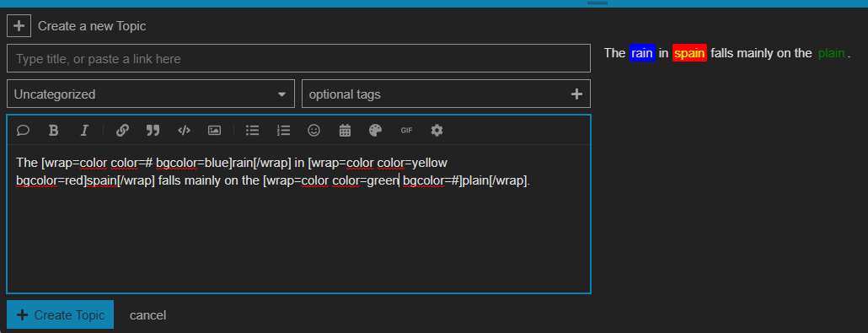Add tags using the plus icon
The width and height of the screenshot is (868, 333).
click(576, 94)
